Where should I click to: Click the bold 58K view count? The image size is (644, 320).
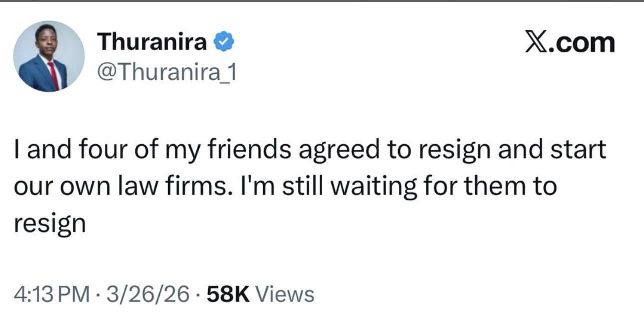228,294
